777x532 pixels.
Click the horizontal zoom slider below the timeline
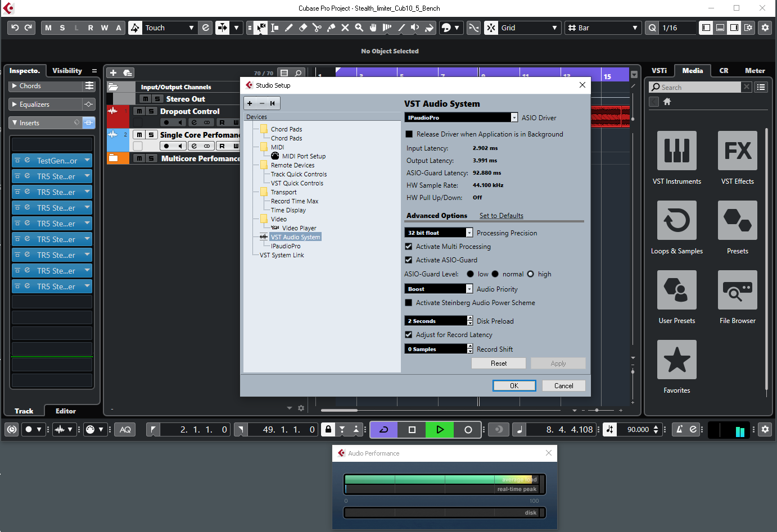597,410
